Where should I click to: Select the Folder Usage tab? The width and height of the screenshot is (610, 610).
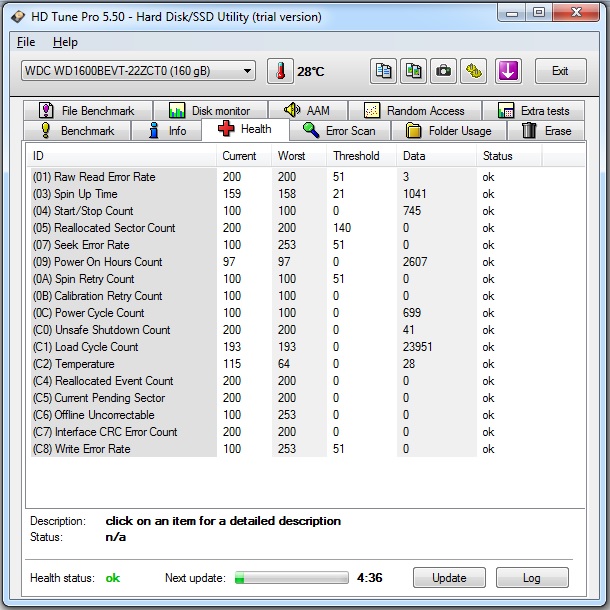(x=449, y=131)
